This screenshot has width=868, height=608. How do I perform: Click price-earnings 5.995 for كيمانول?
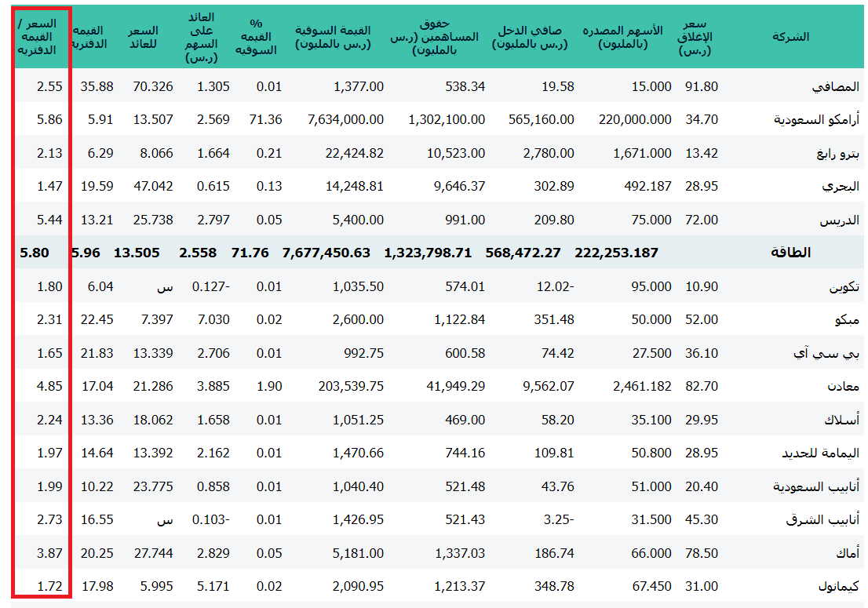tap(157, 586)
